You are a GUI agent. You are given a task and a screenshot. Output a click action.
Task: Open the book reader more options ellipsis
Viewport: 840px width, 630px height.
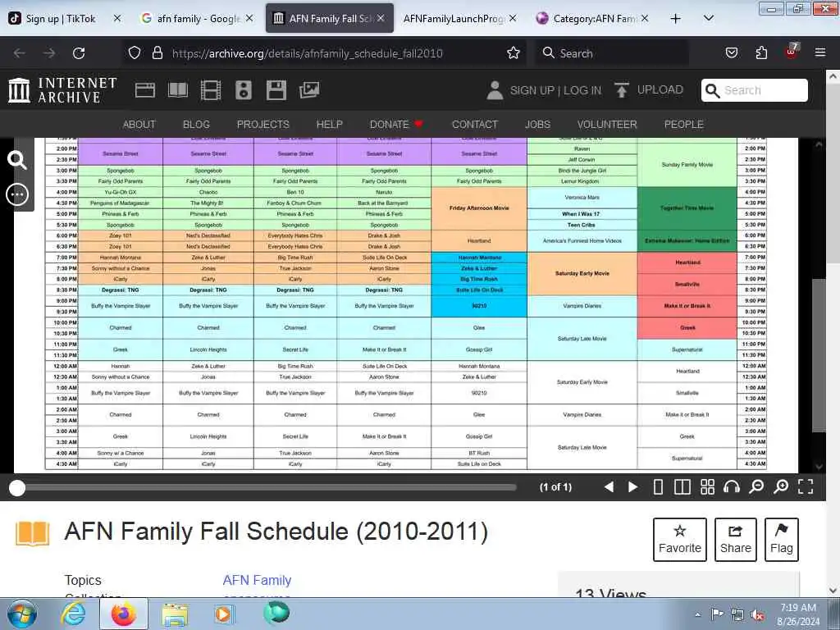tap(17, 194)
